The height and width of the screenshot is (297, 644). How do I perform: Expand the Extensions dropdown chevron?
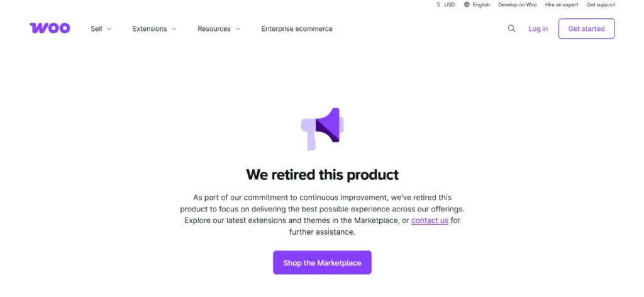[x=174, y=29]
